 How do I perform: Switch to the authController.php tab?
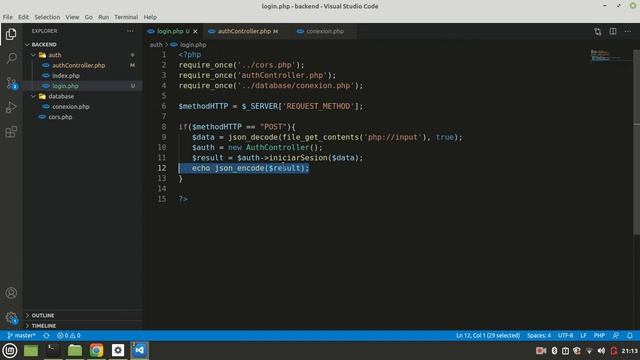(246, 31)
